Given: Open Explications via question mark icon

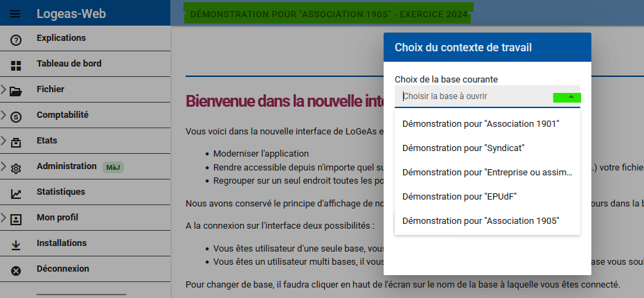Looking at the screenshot, I should (x=17, y=40).
